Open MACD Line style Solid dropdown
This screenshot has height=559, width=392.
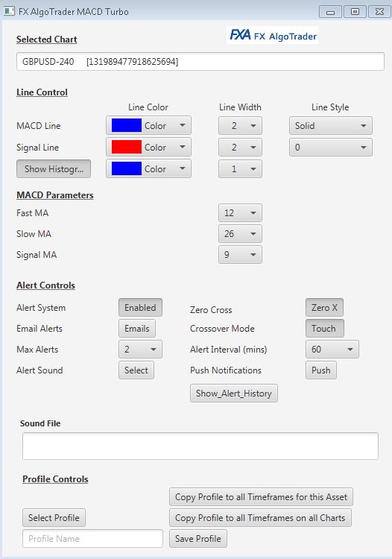[331, 125]
